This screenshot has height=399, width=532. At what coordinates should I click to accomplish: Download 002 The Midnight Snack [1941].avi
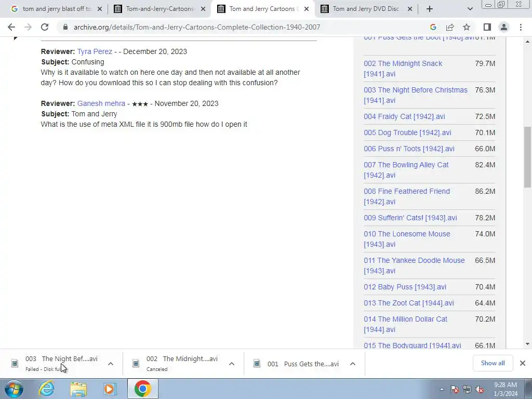pyautogui.click(x=403, y=69)
